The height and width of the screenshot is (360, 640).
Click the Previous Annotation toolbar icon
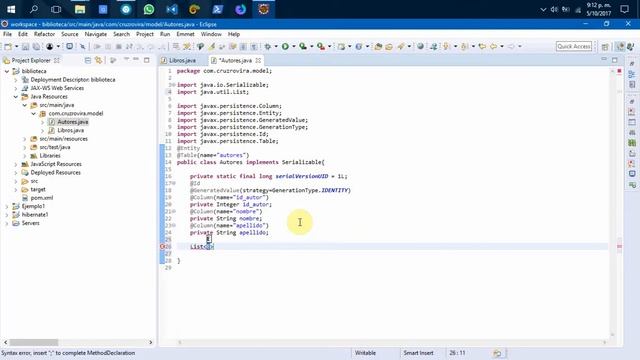(464, 47)
